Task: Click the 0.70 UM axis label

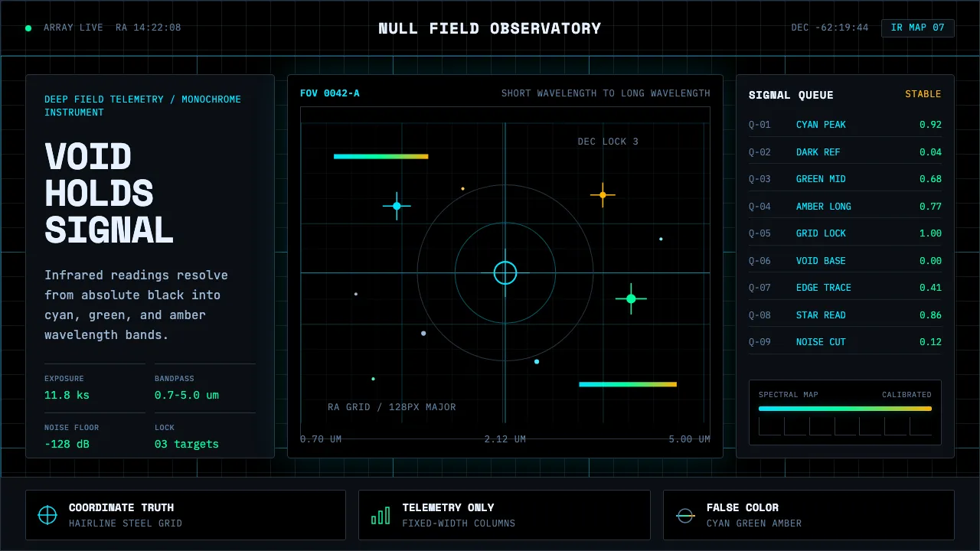Action: (x=321, y=439)
